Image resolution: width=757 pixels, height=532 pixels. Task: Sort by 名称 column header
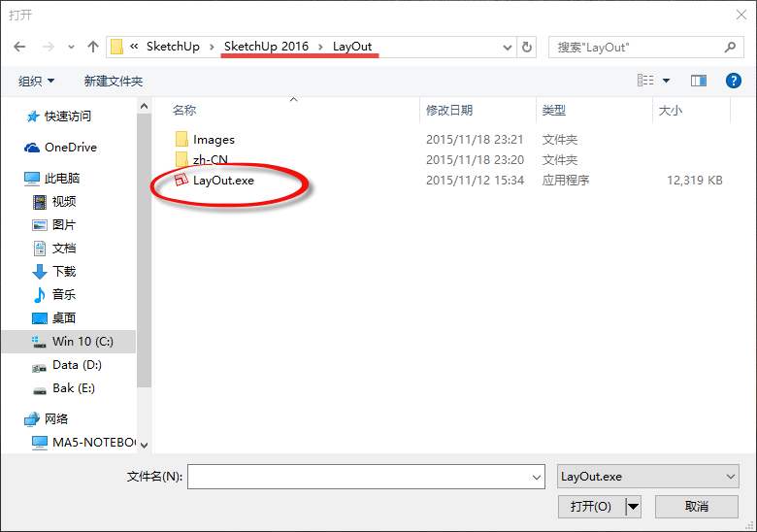[184, 111]
